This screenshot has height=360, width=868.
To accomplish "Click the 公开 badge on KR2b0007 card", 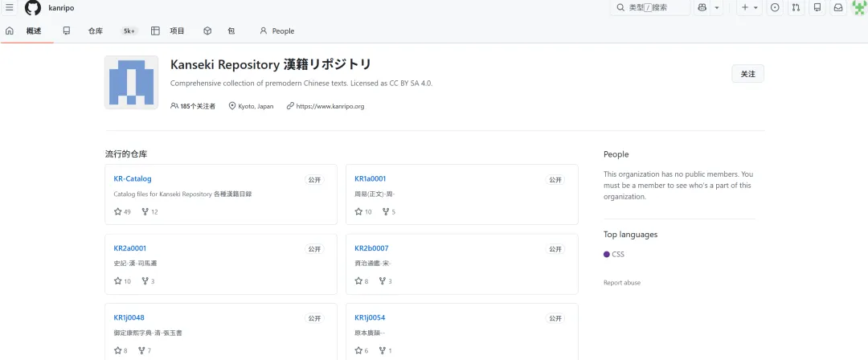I will click(x=555, y=249).
